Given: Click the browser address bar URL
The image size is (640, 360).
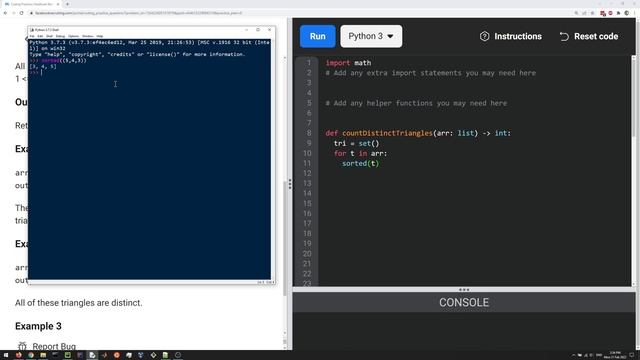Looking at the screenshot, I should tap(138, 13).
